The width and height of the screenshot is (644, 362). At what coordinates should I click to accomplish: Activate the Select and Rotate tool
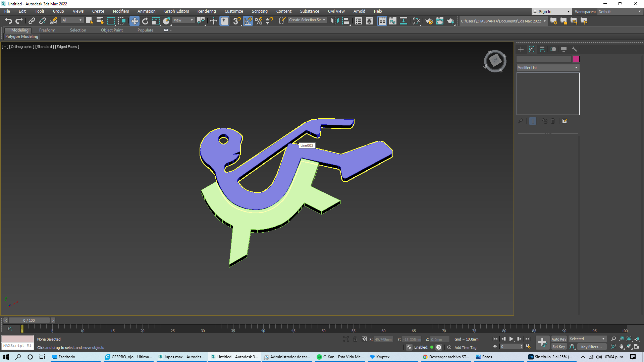pyautogui.click(x=145, y=21)
